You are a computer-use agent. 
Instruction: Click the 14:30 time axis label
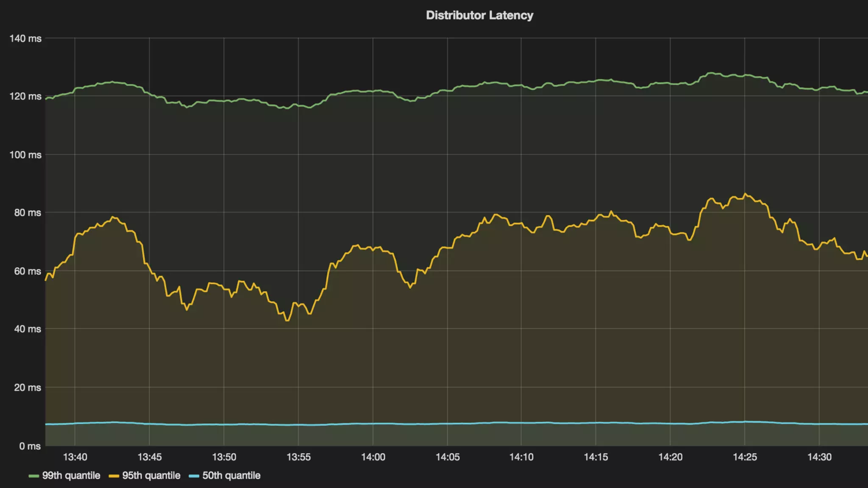click(x=819, y=457)
